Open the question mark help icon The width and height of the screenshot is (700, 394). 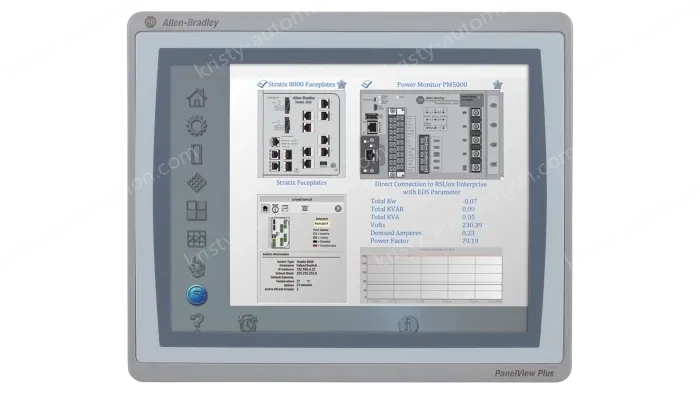click(197, 322)
